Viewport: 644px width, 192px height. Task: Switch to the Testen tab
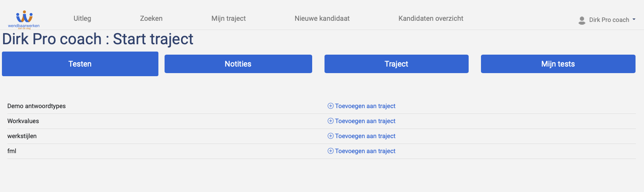point(80,64)
